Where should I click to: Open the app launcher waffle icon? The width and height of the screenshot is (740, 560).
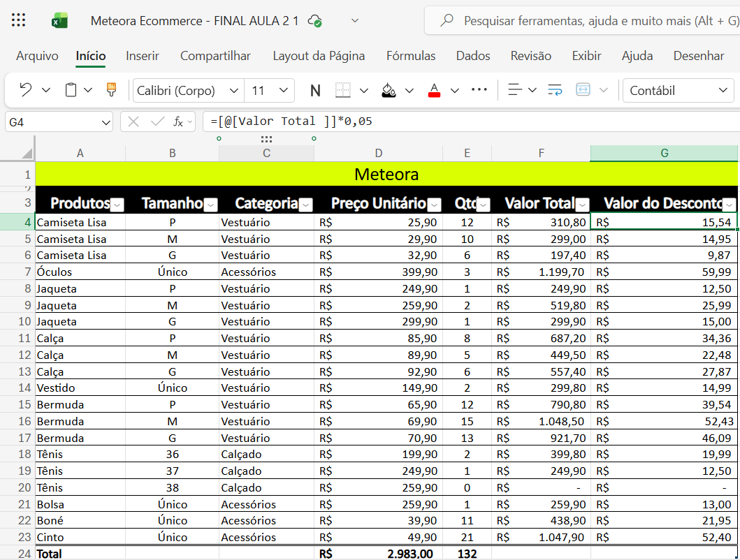tap(18, 20)
